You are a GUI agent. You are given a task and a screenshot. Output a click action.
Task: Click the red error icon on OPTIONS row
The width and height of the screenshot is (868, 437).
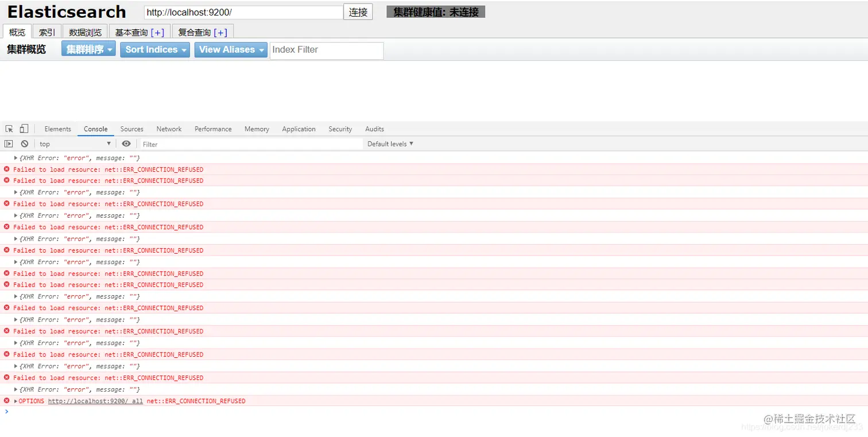coord(7,400)
